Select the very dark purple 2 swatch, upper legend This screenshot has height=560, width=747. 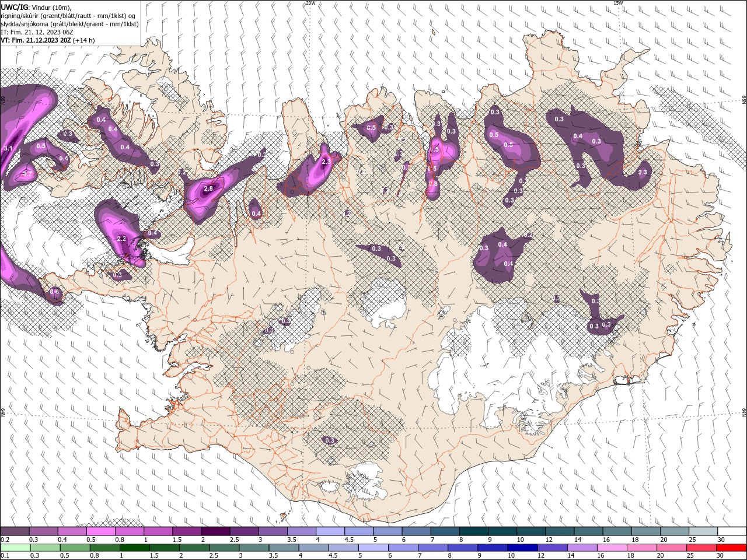tap(215, 531)
